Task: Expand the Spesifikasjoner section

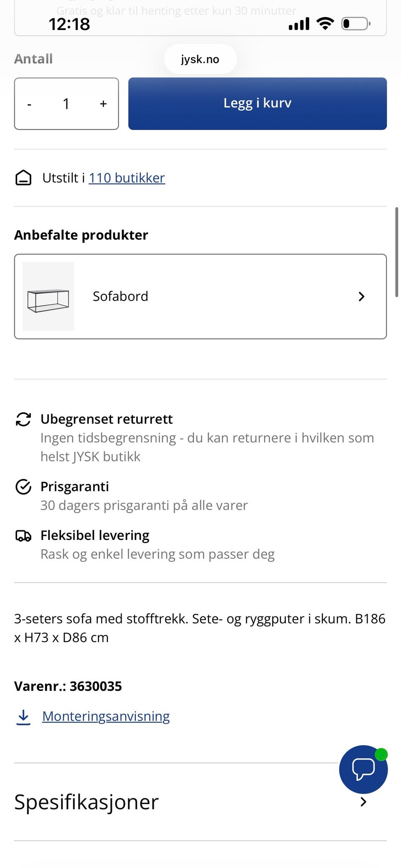Action: pyautogui.click(x=363, y=802)
